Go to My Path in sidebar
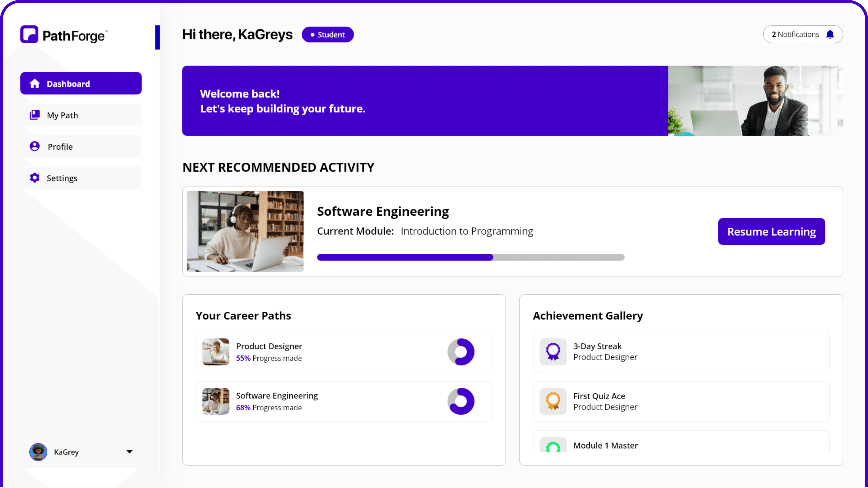The width and height of the screenshot is (868, 488). point(81,115)
